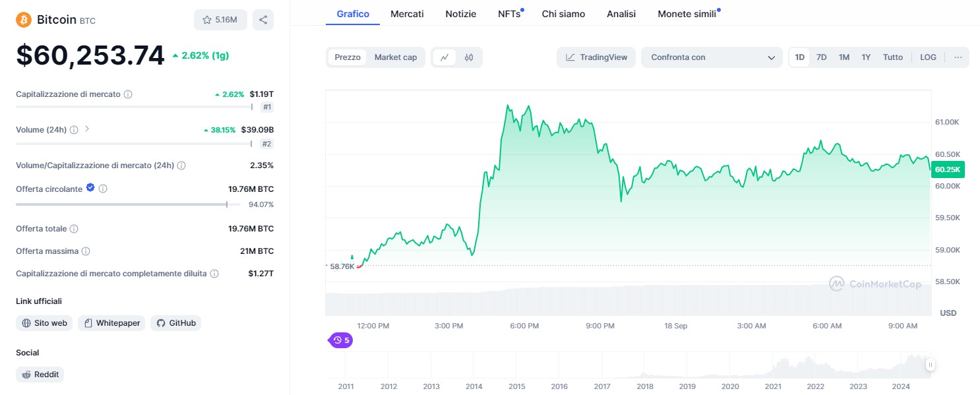Open the Whitepaper link
Screen dimensions: 980x395
111,323
